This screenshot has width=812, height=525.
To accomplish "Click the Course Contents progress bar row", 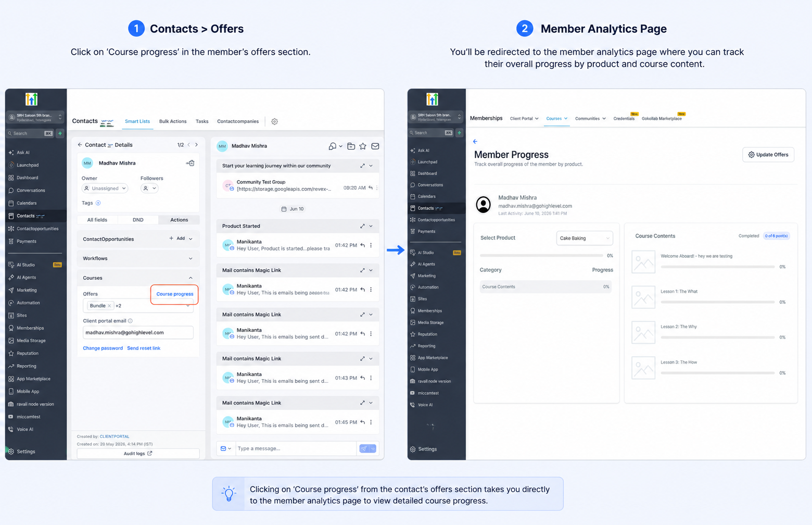I will pos(545,287).
